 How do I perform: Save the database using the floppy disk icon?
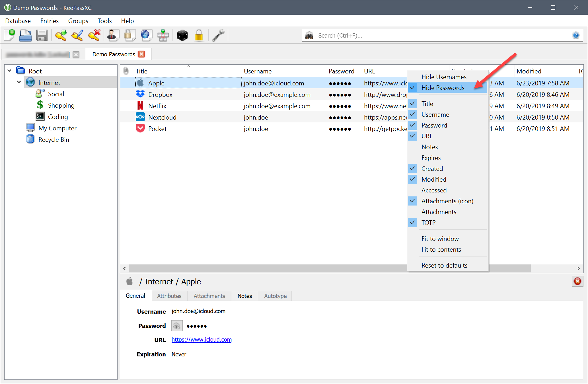click(42, 35)
